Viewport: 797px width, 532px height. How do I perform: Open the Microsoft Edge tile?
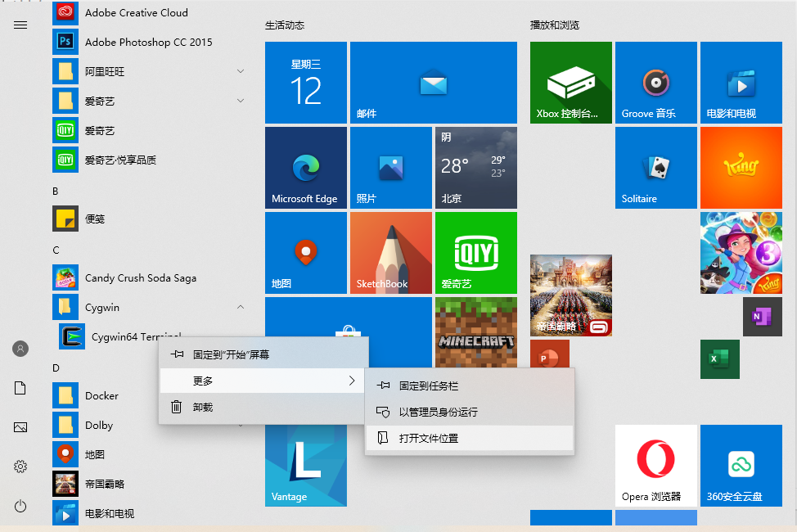tap(305, 168)
